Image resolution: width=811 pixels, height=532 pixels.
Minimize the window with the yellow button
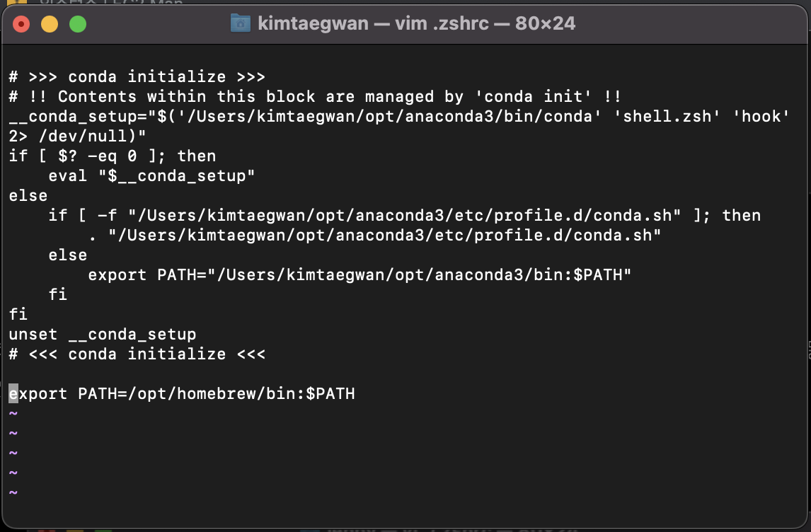[50, 24]
